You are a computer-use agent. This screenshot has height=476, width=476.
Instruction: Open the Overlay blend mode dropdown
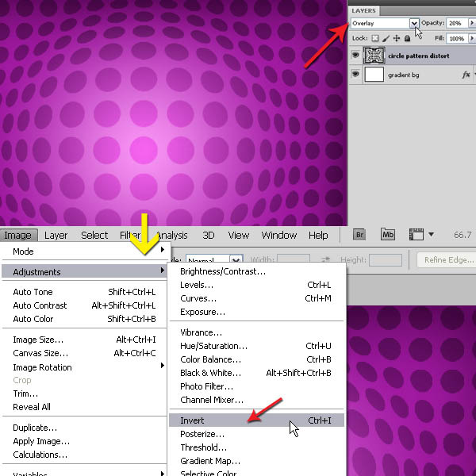tap(413, 24)
